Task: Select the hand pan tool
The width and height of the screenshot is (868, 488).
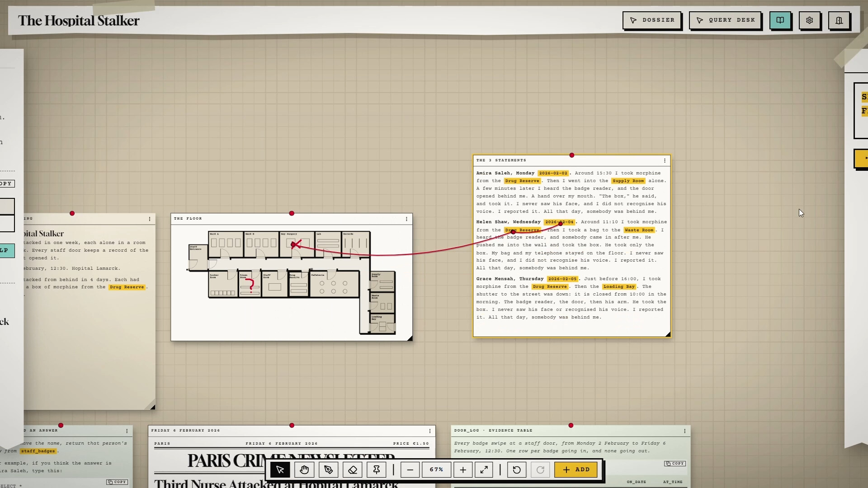Action: pos(304,470)
